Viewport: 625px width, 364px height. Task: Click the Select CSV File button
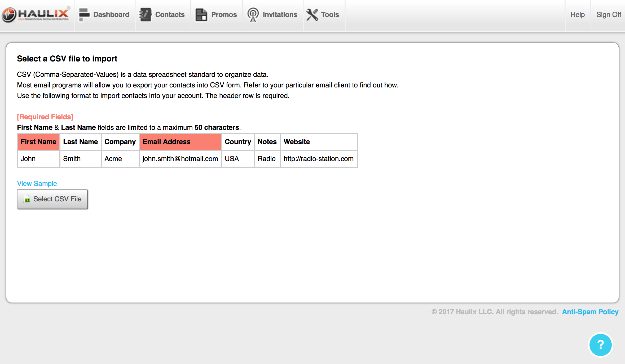click(52, 199)
